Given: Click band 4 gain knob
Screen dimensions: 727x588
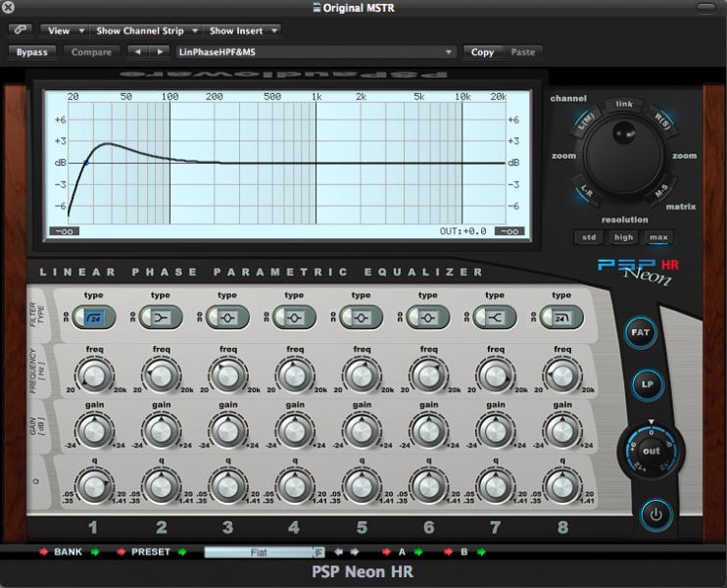Looking at the screenshot, I should pyautogui.click(x=294, y=431).
